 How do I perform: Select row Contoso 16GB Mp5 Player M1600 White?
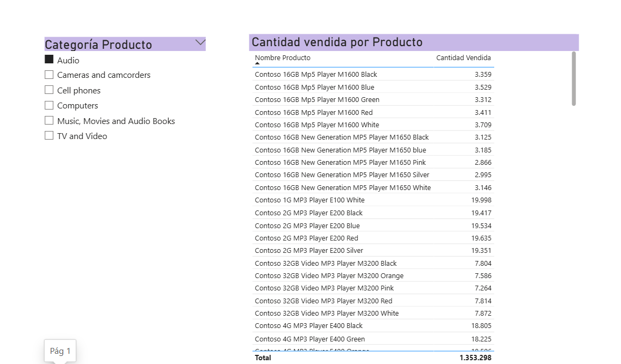[373, 125]
